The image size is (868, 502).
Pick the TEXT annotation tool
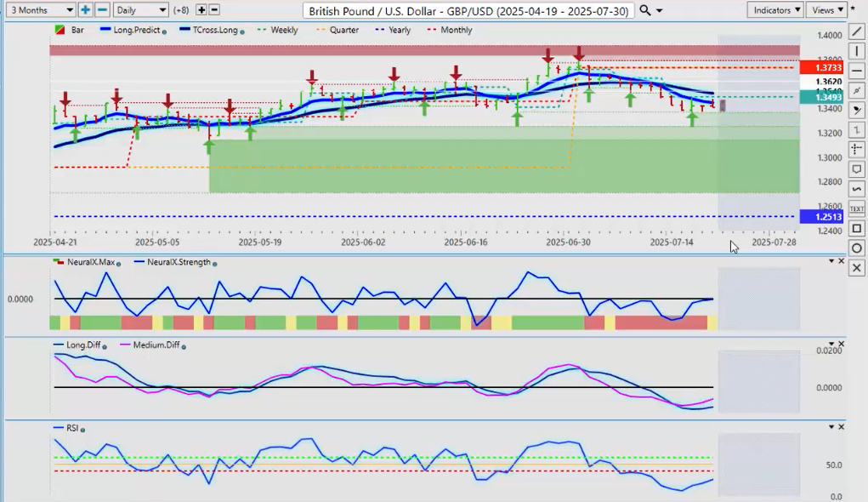pos(857,208)
